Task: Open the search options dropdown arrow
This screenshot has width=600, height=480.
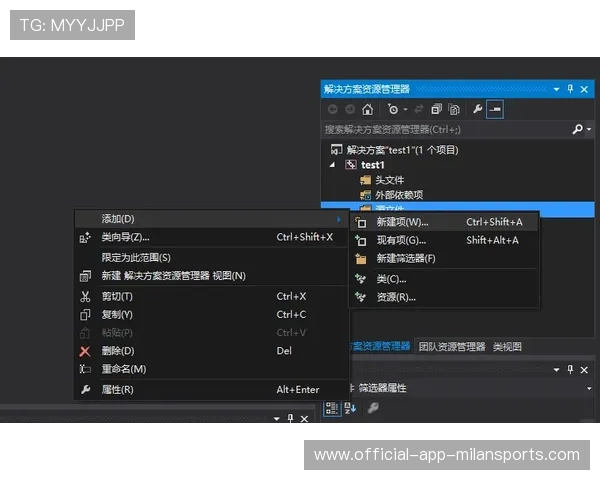Action: click(x=589, y=129)
